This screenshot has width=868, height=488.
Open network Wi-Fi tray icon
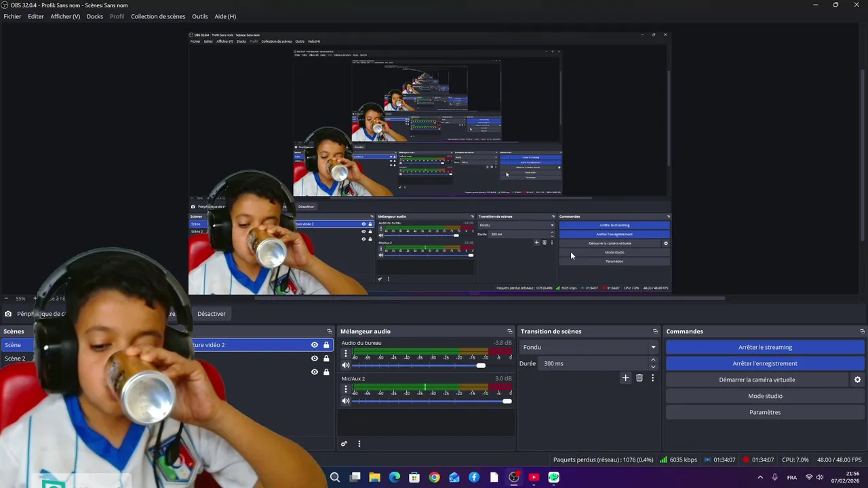(x=809, y=477)
